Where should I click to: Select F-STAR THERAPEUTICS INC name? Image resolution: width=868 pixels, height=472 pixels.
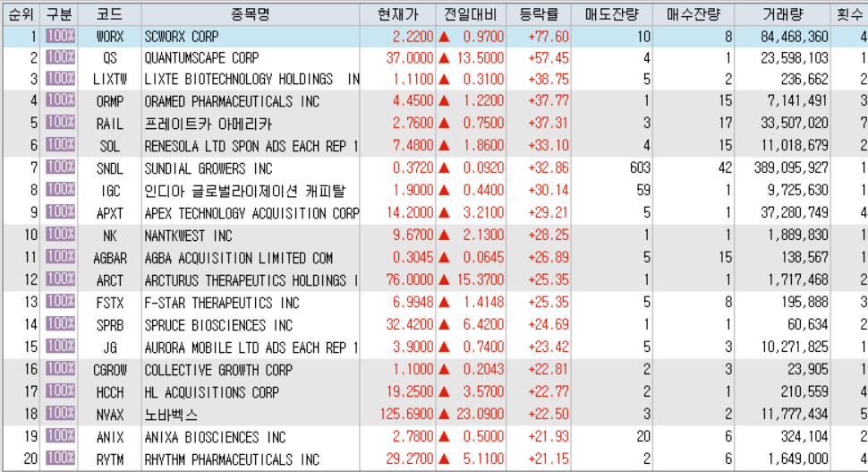(221, 303)
